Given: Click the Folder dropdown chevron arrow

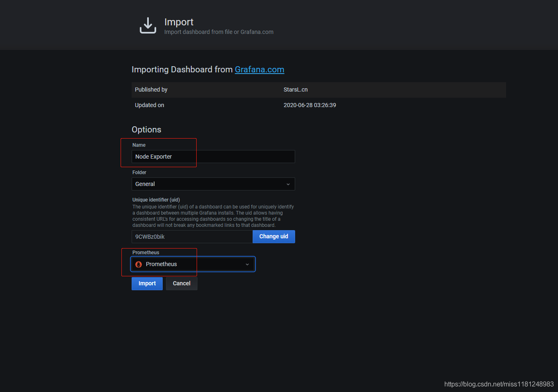Looking at the screenshot, I should click(288, 184).
